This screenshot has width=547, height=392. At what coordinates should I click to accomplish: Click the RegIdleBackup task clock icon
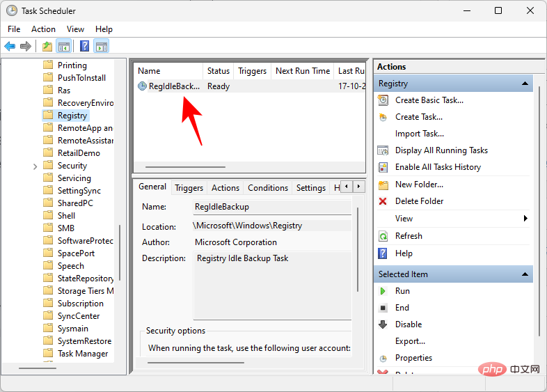pos(143,86)
